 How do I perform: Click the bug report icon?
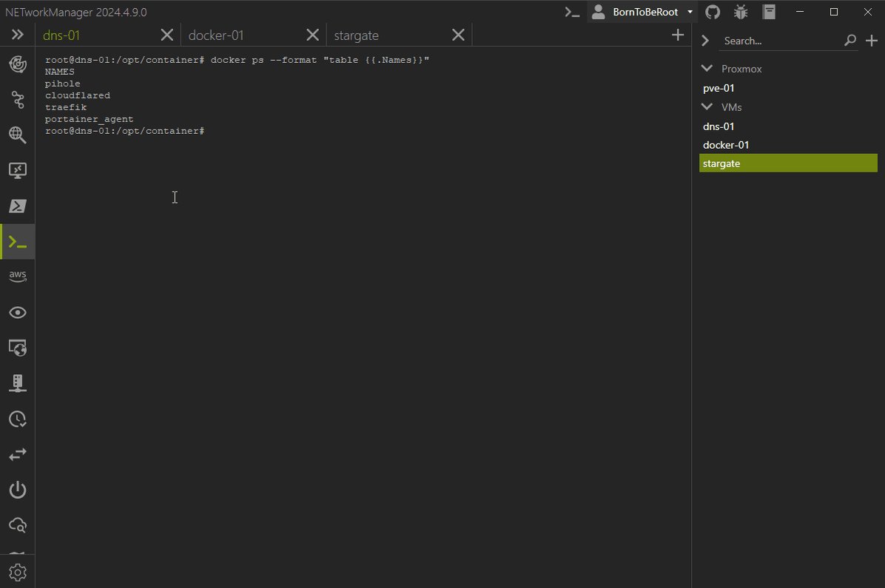point(741,12)
